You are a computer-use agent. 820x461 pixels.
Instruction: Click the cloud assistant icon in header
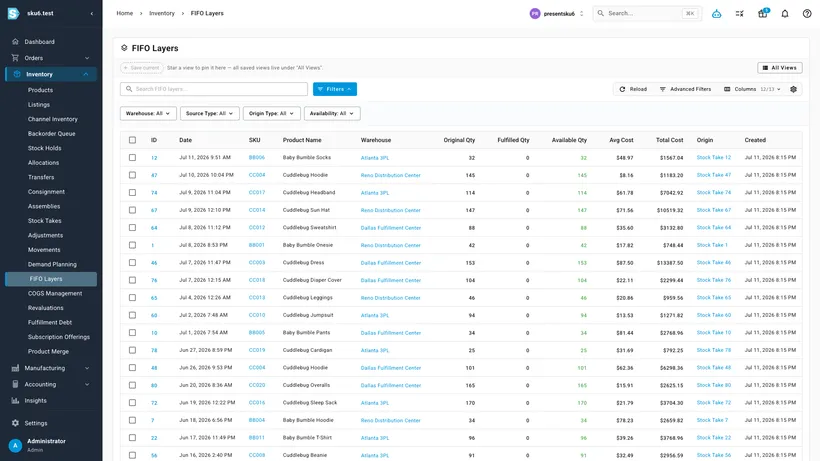pos(716,14)
